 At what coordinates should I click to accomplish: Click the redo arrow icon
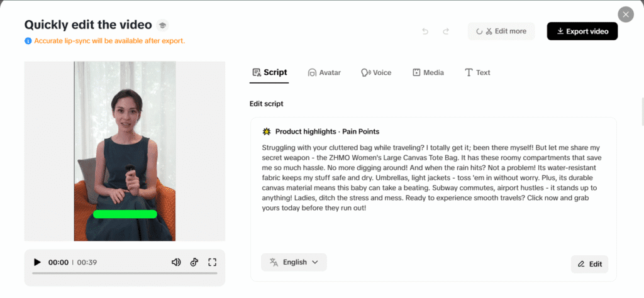pyautogui.click(x=446, y=31)
